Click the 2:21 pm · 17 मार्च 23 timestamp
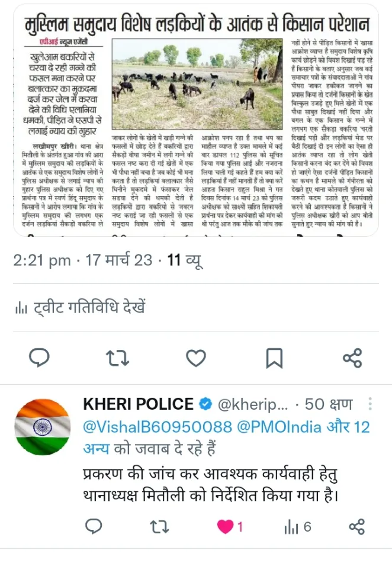Image resolution: width=392 pixels, height=566 pixels. point(83,261)
